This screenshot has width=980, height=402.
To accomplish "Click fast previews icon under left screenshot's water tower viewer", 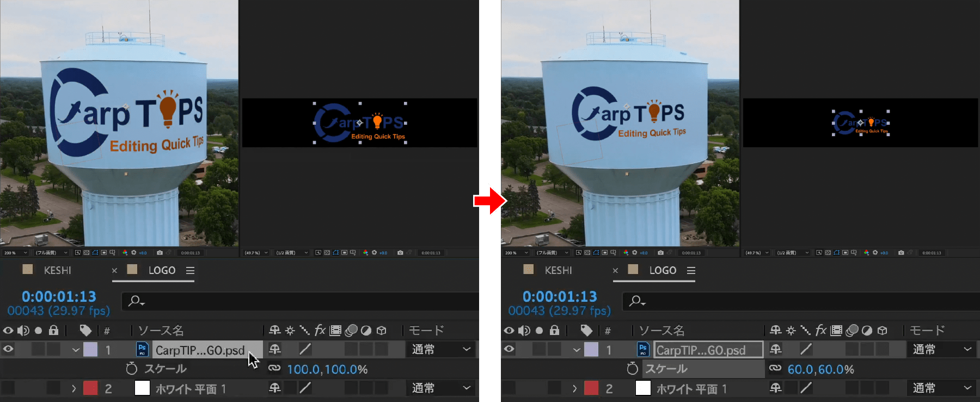I will click(x=78, y=253).
